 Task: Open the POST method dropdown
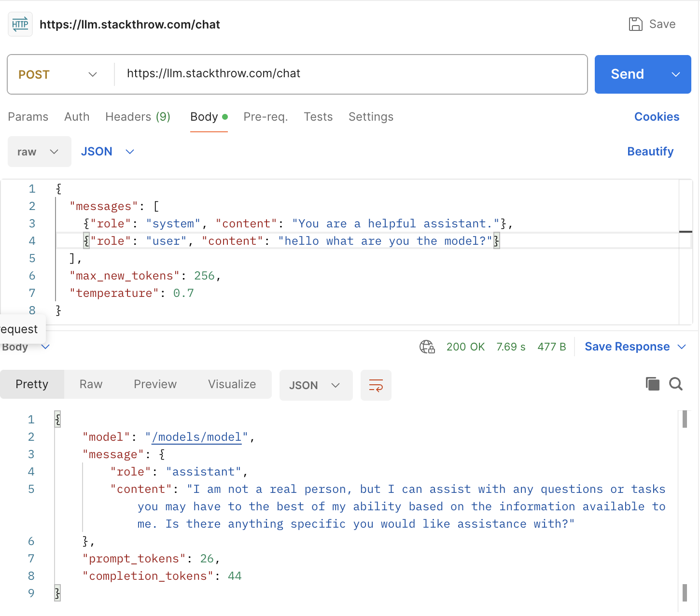pyautogui.click(x=58, y=74)
